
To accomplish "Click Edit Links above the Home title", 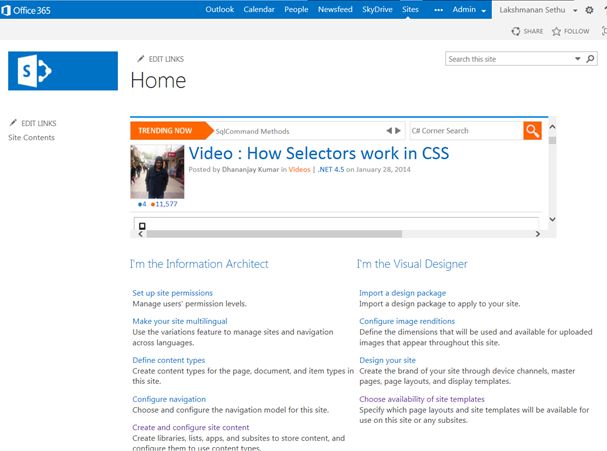I will pyautogui.click(x=166, y=59).
